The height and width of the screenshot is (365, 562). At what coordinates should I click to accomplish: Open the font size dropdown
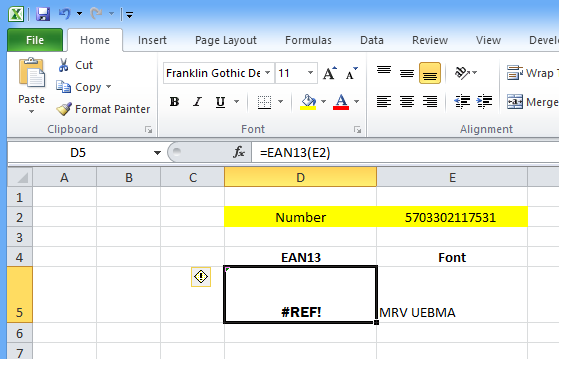point(310,73)
